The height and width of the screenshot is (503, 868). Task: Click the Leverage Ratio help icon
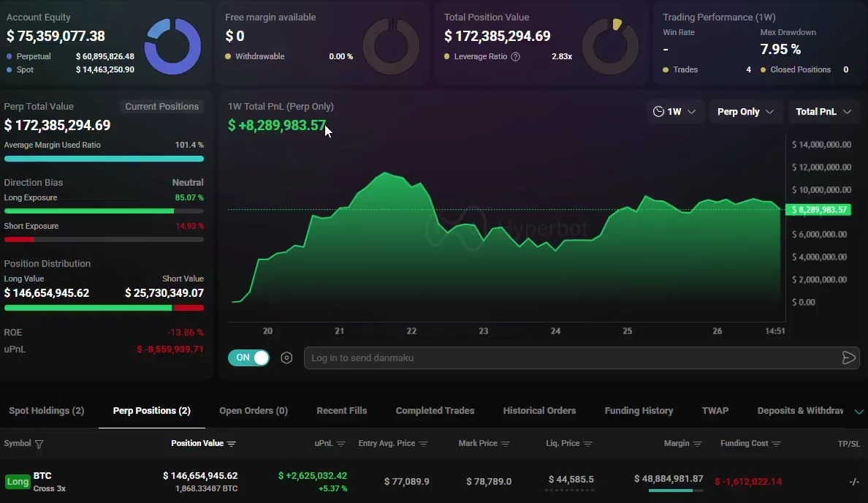pyautogui.click(x=515, y=56)
